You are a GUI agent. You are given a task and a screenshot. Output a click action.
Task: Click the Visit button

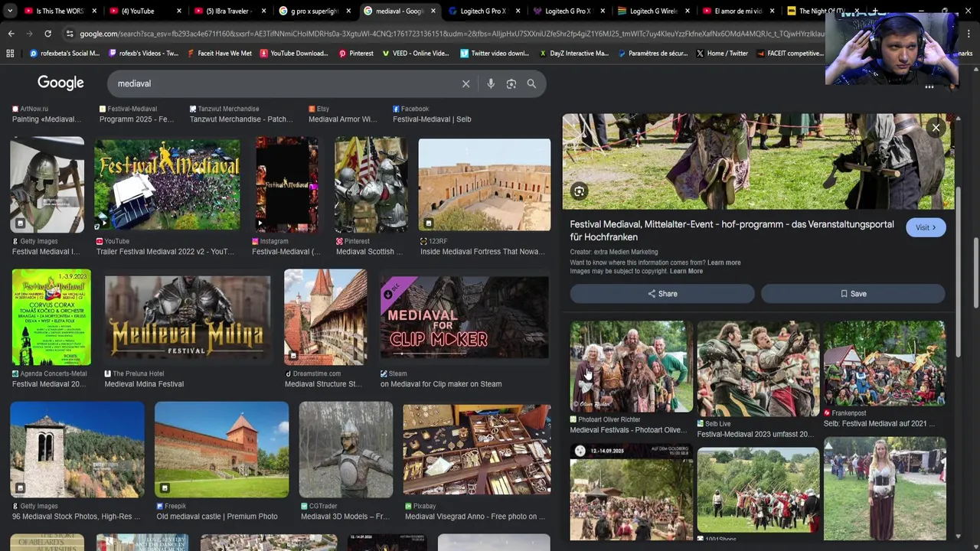(x=926, y=227)
